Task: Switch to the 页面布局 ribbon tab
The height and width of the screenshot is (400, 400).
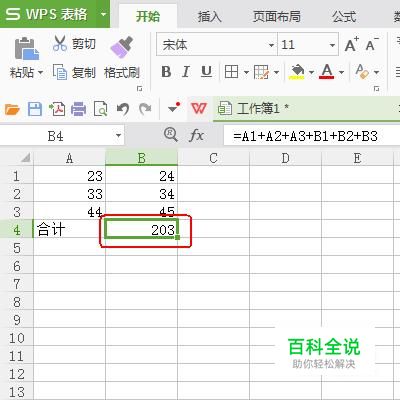Action: 277,16
